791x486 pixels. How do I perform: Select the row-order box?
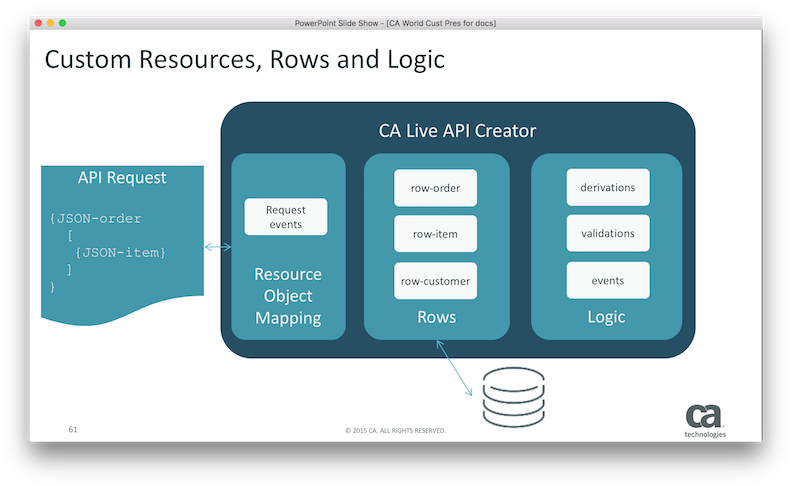tap(435, 188)
